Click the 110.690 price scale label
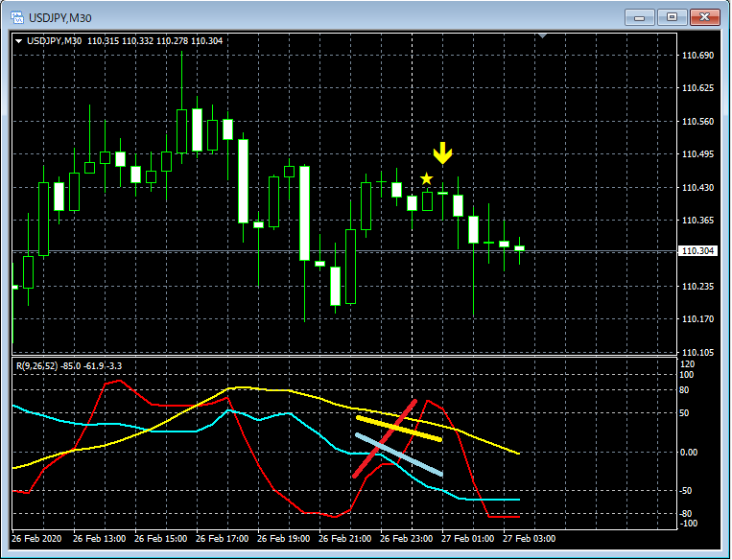The image size is (732, 560). point(697,56)
